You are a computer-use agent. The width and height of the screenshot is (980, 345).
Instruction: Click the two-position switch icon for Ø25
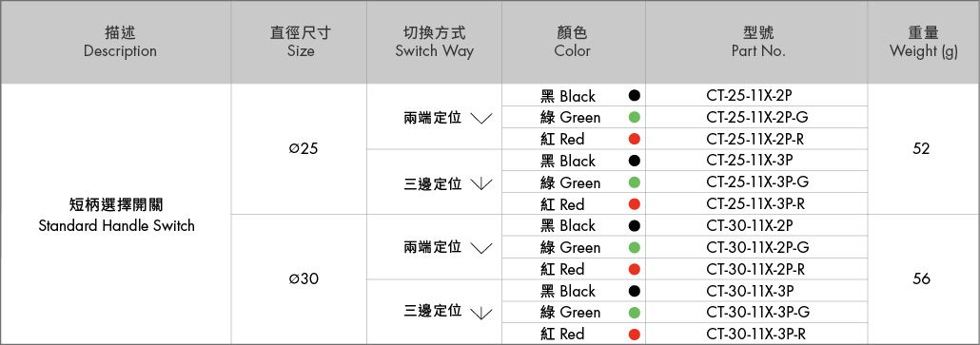tap(480, 118)
